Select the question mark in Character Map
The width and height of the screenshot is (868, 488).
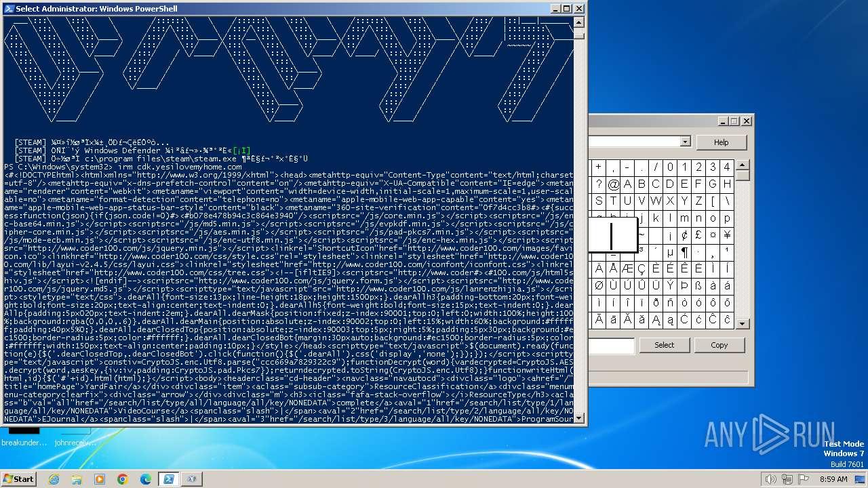(599, 184)
